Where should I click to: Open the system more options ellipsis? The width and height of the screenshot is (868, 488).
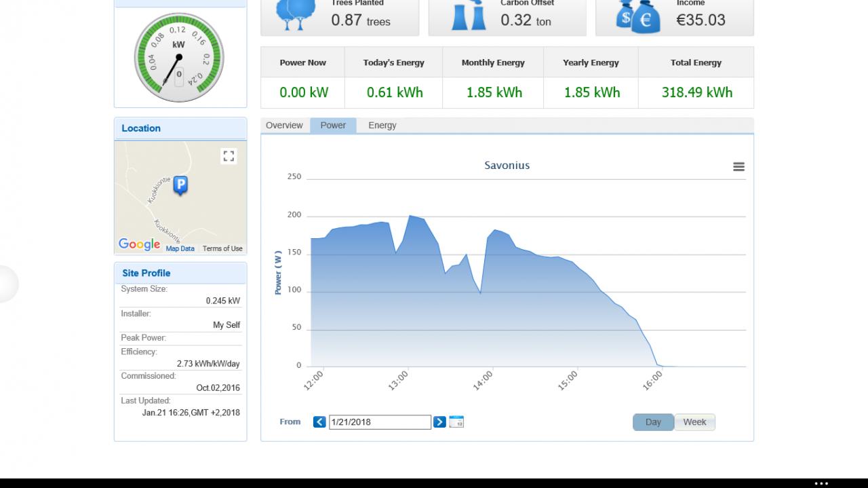click(x=821, y=484)
